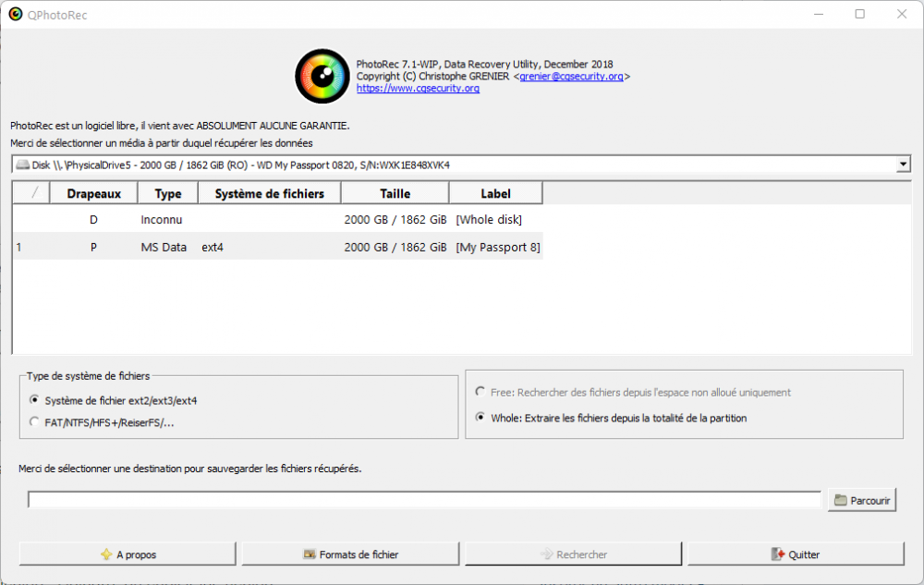This screenshot has height=585, width=924.
Task: Open the PhysicalDrive5 disk combo box
Action: pos(461,165)
